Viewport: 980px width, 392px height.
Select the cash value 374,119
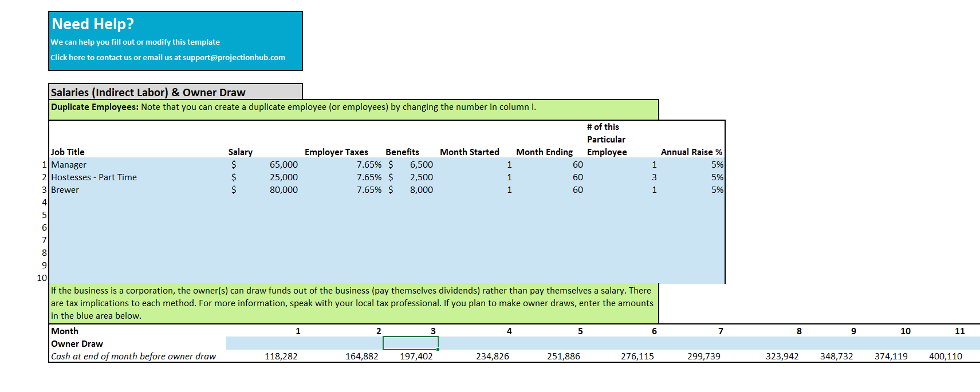point(891,357)
